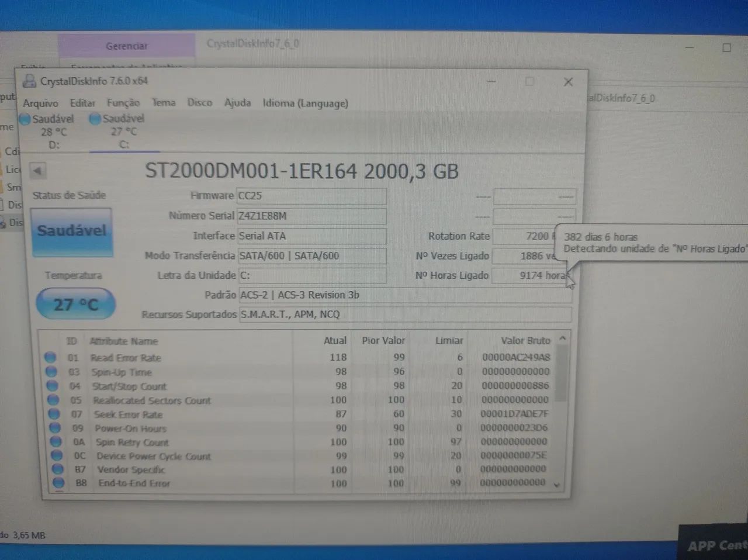Open the Função menu

pyautogui.click(x=123, y=103)
